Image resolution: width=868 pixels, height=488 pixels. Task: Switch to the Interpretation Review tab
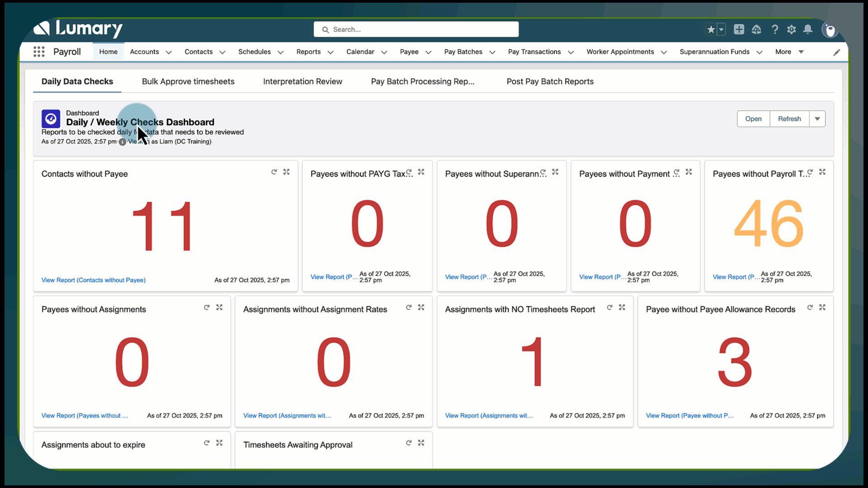(302, 81)
